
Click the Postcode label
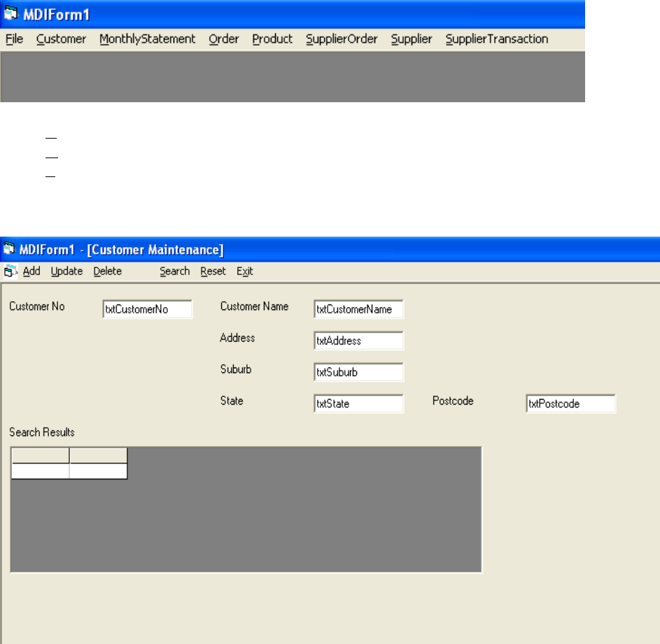pos(453,400)
